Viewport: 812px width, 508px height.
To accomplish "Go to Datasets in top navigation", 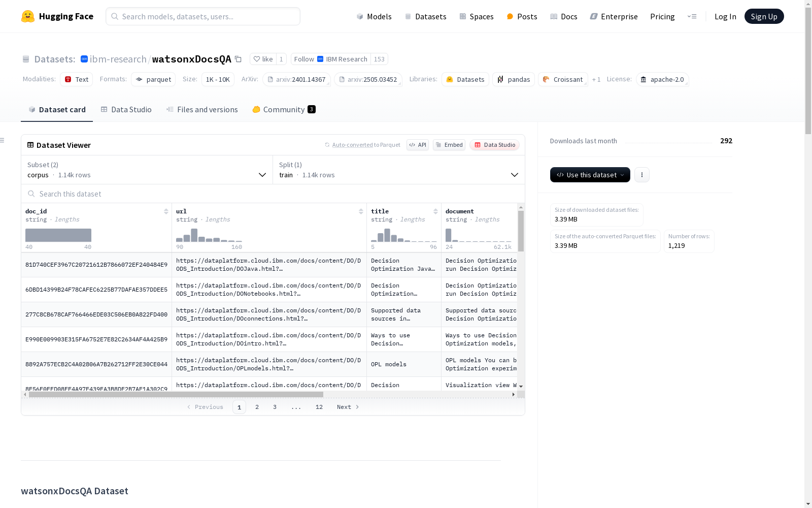I will pos(425,16).
